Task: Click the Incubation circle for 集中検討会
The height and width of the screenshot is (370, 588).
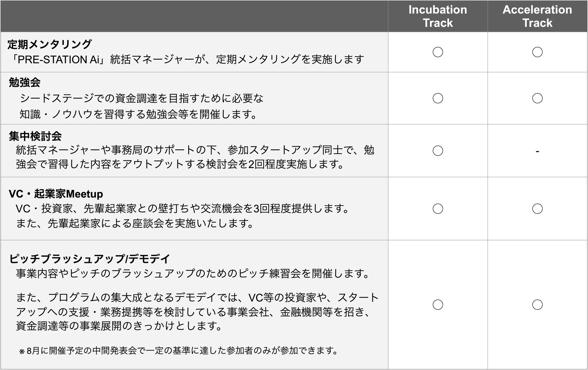Action: (438, 151)
